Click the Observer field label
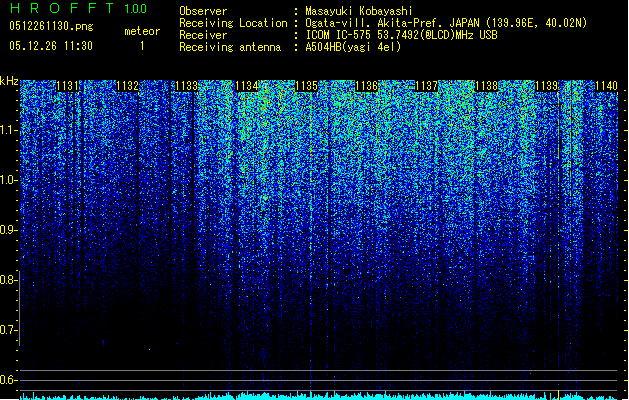The width and height of the screenshot is (629, 400). point(203,11)
